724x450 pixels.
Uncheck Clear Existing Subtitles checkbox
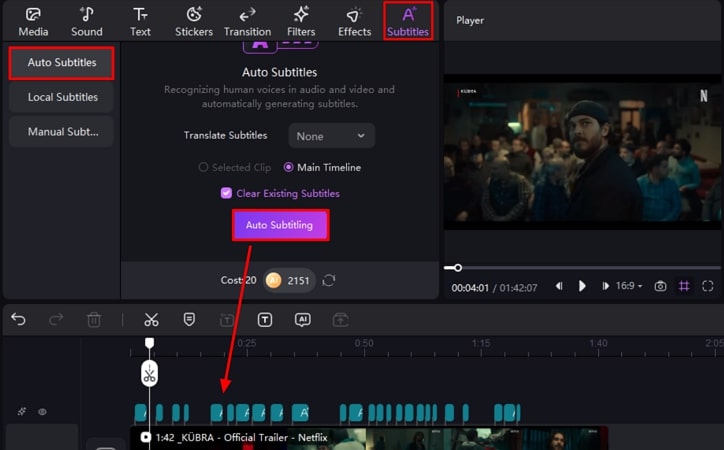[x=226, y=193]
